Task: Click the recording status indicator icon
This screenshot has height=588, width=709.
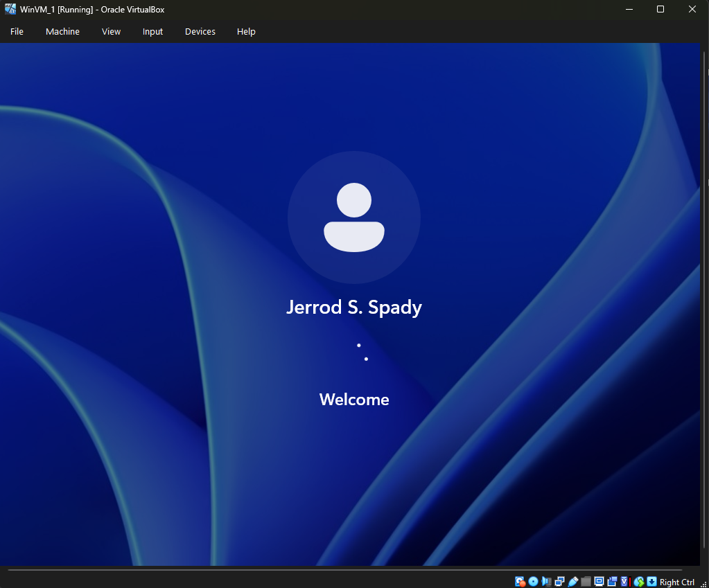Action: point(612,582)
